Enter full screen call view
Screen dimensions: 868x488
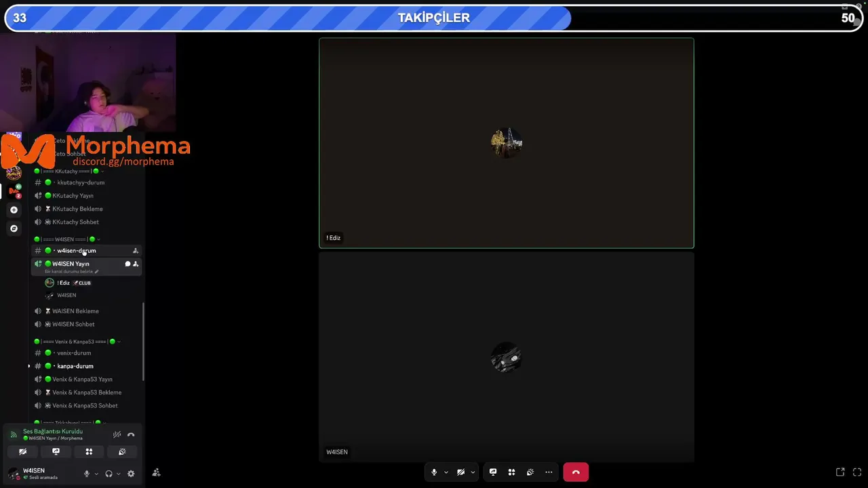tap(857, 472)
